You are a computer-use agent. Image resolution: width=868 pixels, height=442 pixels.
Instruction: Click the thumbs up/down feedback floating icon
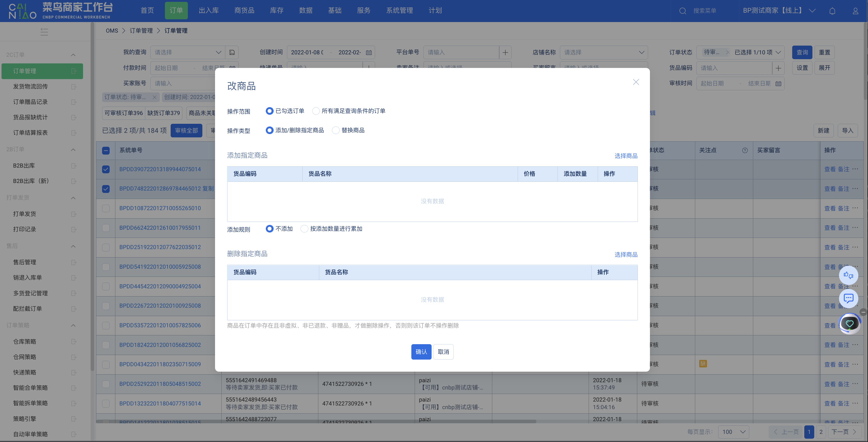(x=848, y=275)
